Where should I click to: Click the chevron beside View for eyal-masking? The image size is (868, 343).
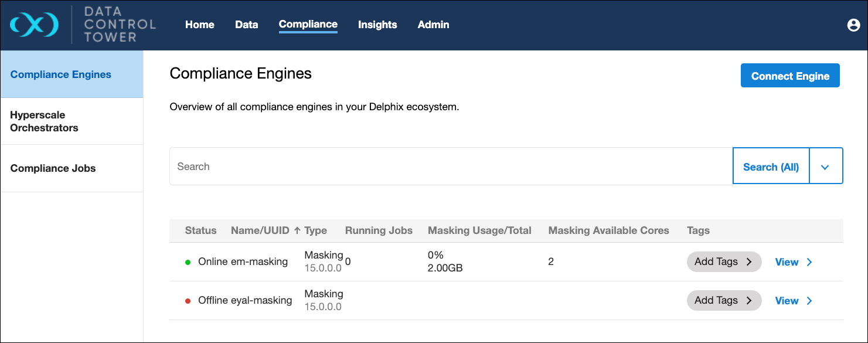coord(809,301)
